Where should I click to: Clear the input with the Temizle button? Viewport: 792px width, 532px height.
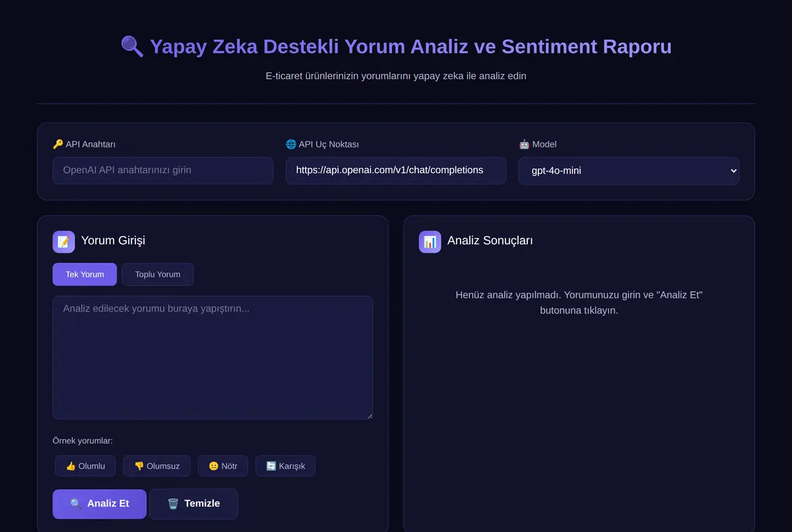click(193, 504)
